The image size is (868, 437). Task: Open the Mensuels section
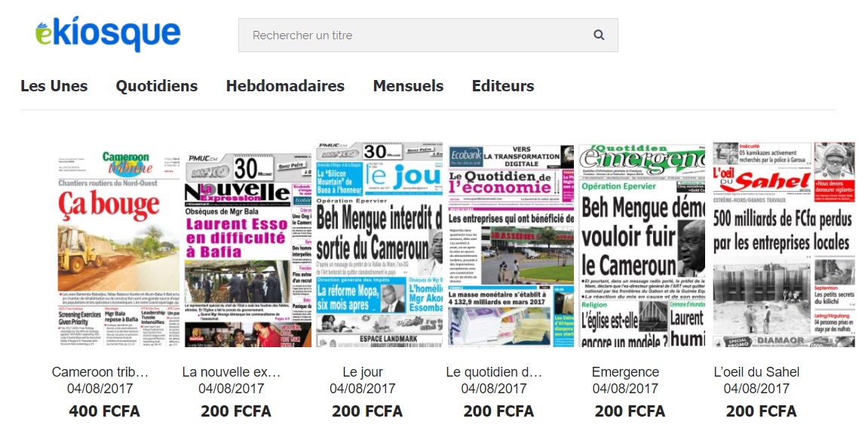tap(409, 86)
